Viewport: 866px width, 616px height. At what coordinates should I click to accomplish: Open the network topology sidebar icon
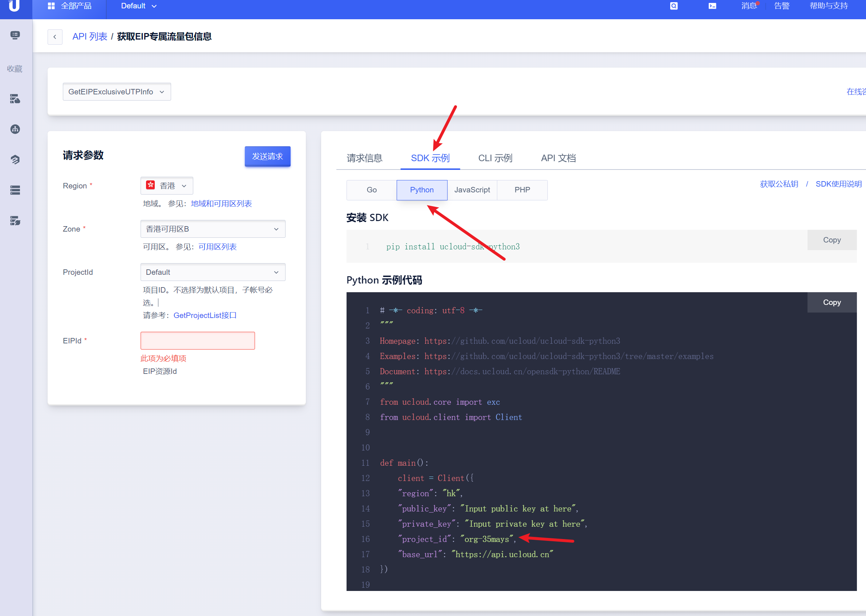pyautogui.click(x=15, y=129)
